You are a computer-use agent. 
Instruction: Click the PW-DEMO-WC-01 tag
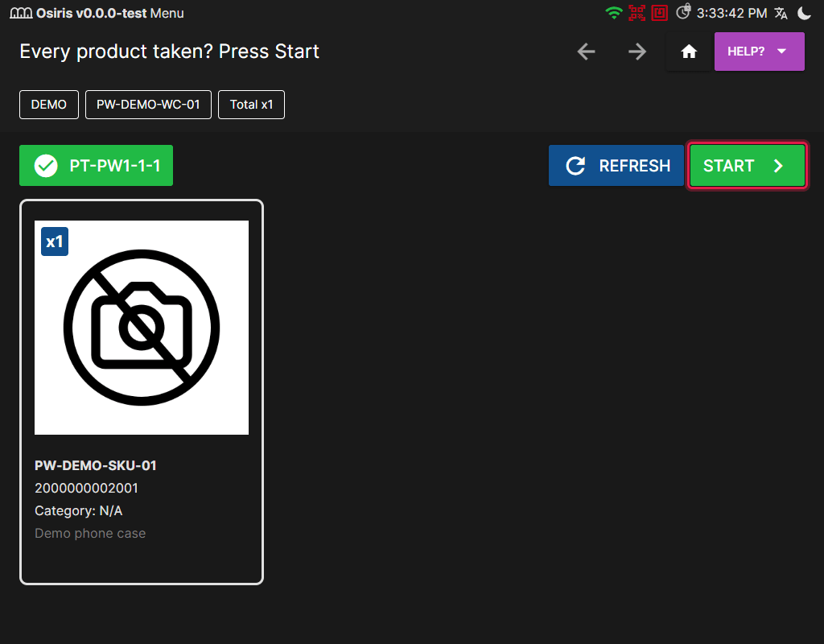[148, 105]
